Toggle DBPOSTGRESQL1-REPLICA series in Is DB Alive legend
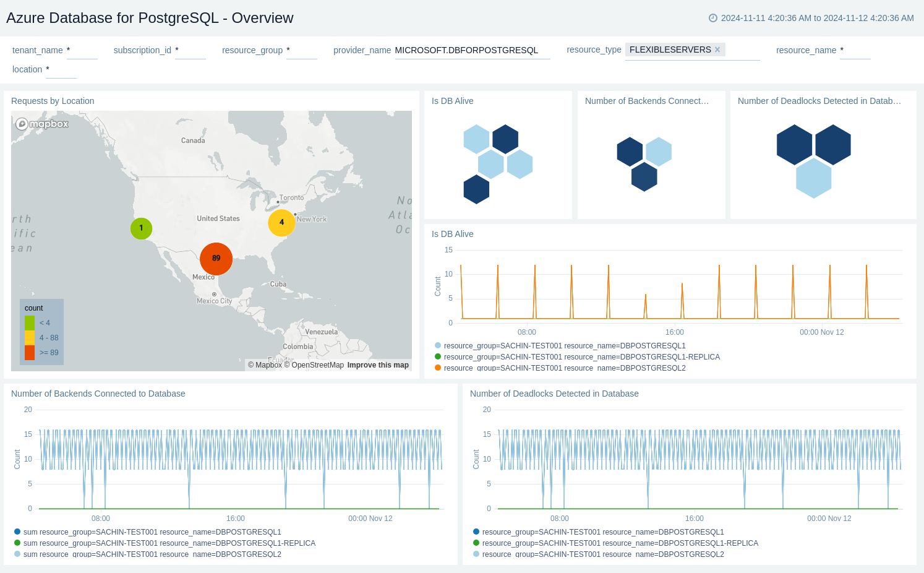This screenshot has height=573, width=924. click(x=578, y=357)
